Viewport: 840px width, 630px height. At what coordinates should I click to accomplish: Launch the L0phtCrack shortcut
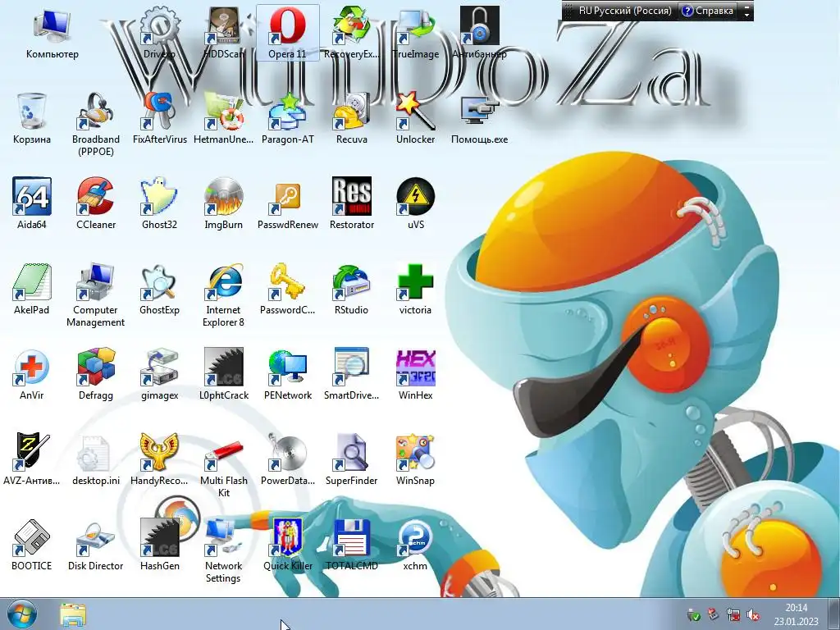point(224,374)
